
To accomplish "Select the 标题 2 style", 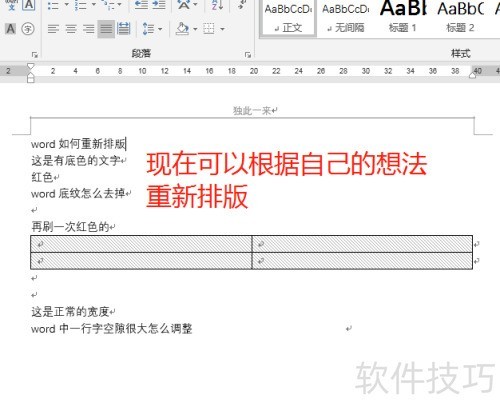I will click(x=460, y=17).
